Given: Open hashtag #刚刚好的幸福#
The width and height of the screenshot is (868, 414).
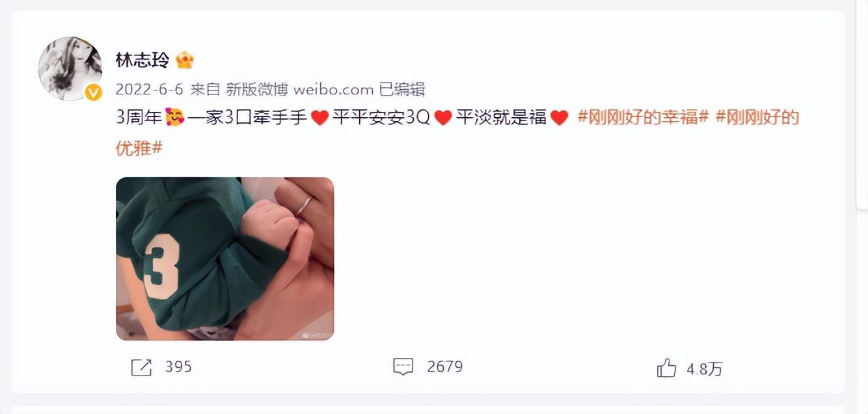Looking at the screenshot, I should (x=643, y=118).
